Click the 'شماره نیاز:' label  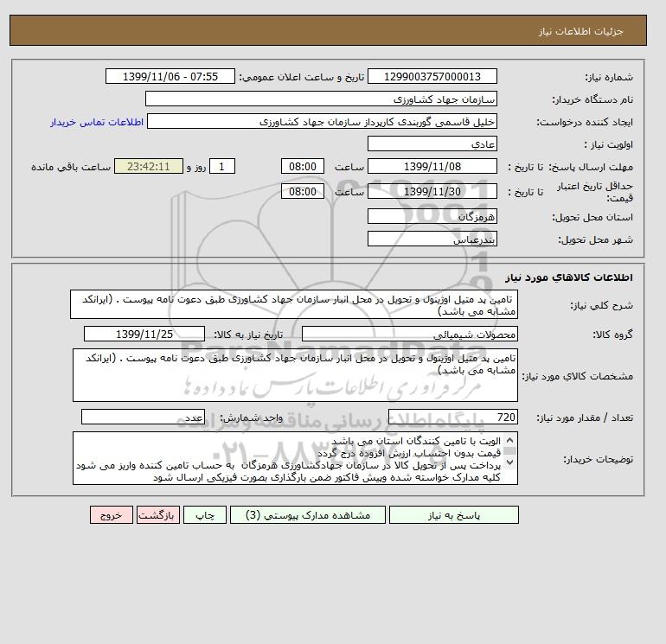tap(609, 77)
